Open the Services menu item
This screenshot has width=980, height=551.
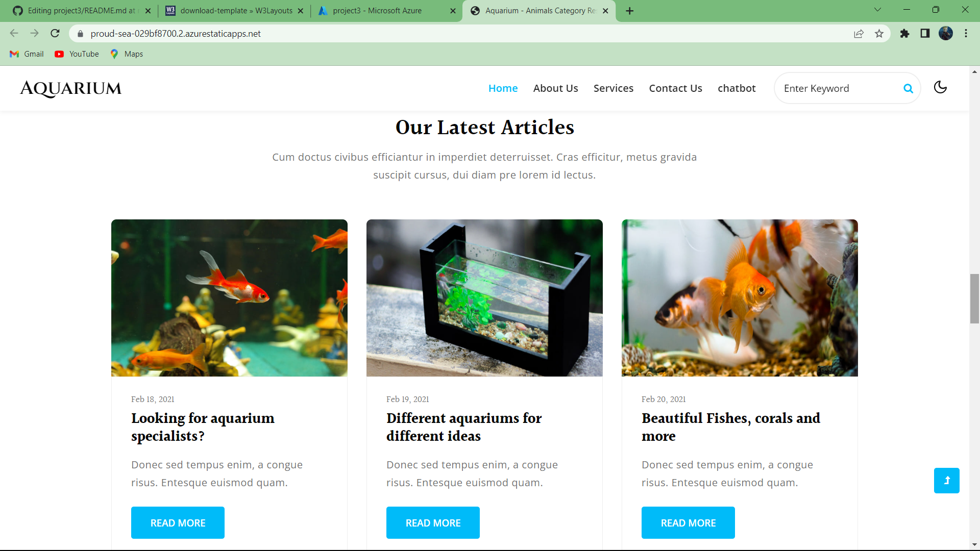coord(614,88)
